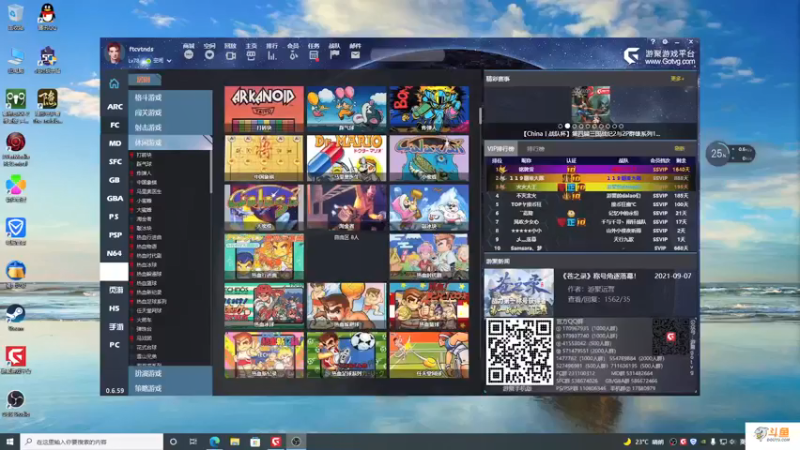Open the Arkanoid game thumbnail
The width and height of the screenshot is (800, 450).
264,109
